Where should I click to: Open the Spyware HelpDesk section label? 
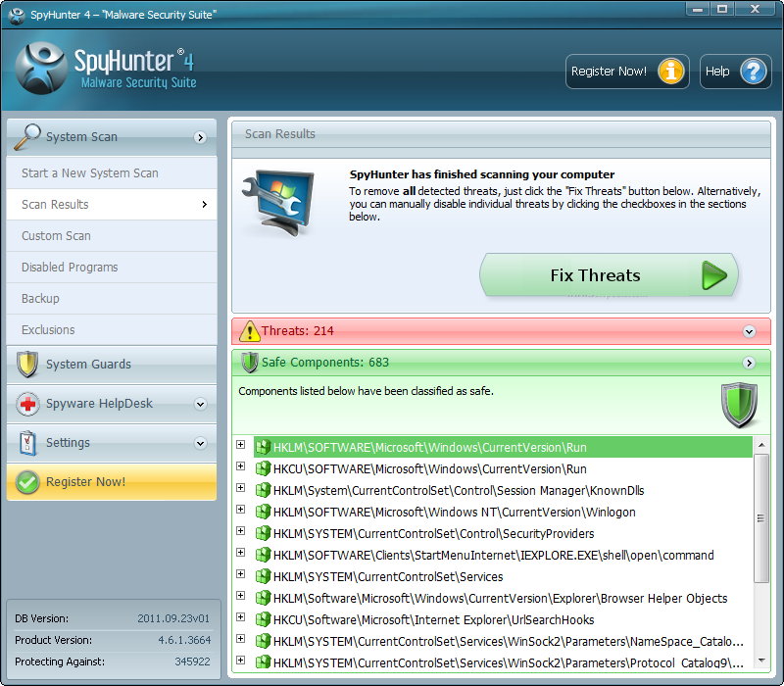pos(99,404)
